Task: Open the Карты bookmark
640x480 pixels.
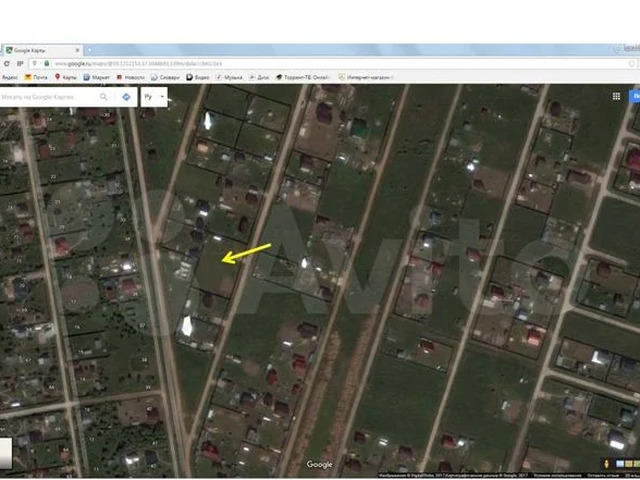Action: click(x=66, y=77)
